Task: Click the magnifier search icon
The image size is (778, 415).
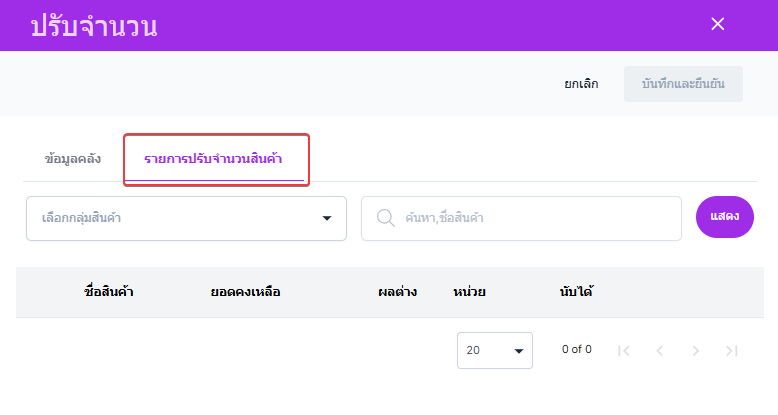Action: [x=386, y=218]
